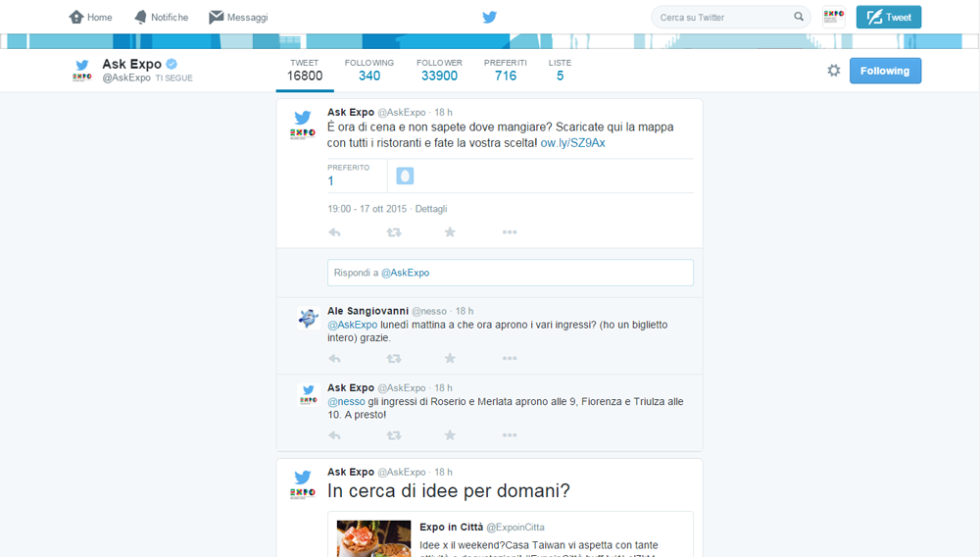
Task: Click the Notifiche bell icon
Action: point(140,17)
